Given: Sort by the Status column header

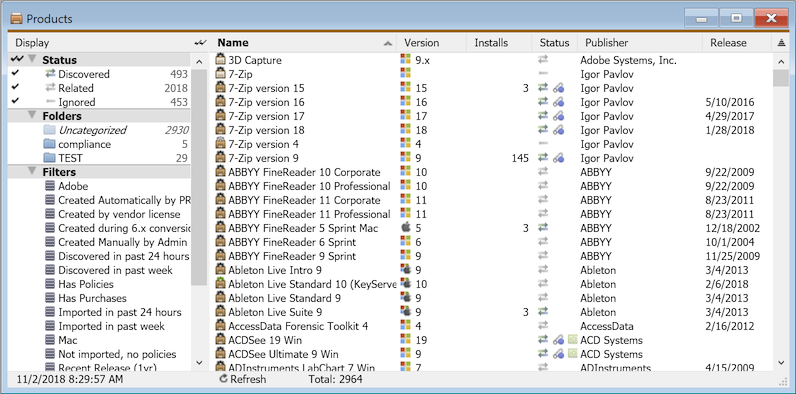Looking at the screenshot, I should (x=554, y=43).
